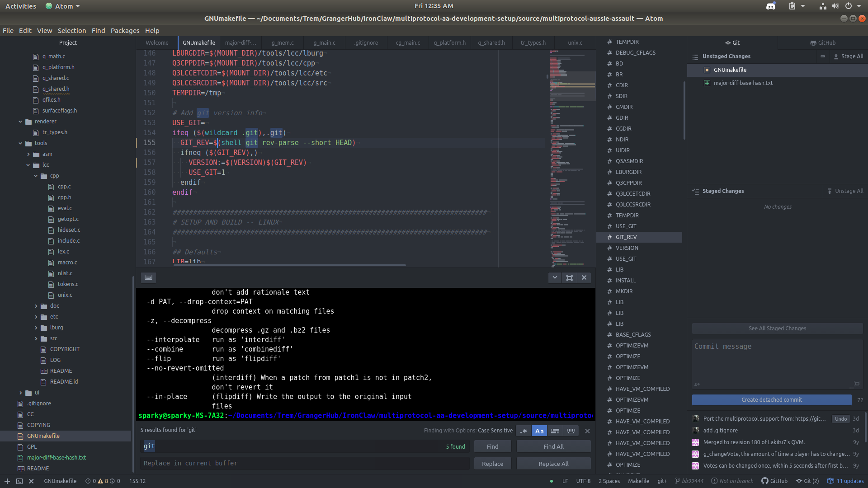The height and width of the screenshot is (488, 868).
Task: Click Create detached commit button
Action: click(x=772, y=400)
